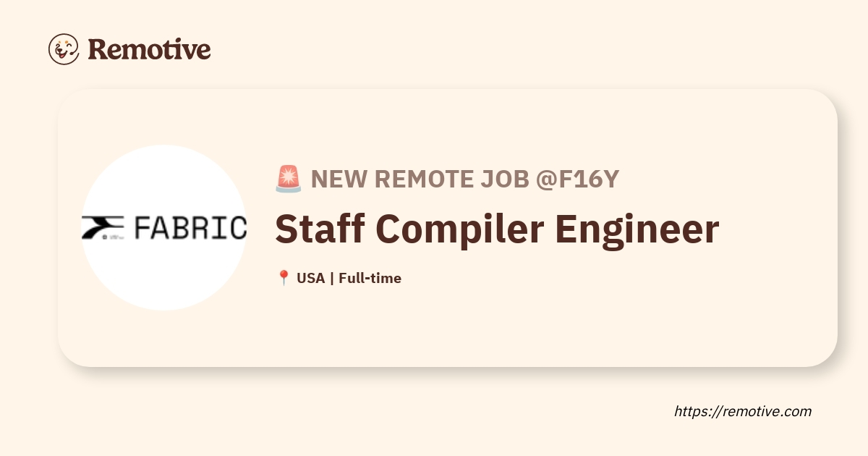Viewport: 868px width, 456px height.
Task: Click the red siren emoji icon
Action: 289,179
